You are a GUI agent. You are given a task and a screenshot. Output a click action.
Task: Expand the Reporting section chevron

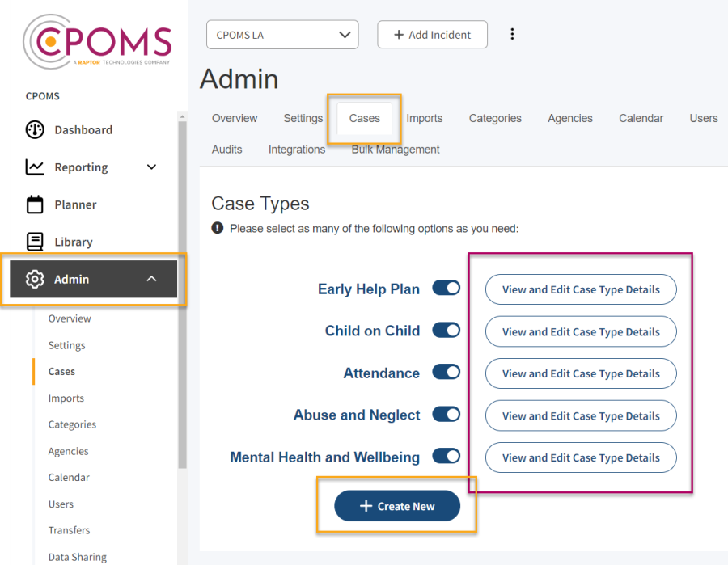(x=151, y=167)
